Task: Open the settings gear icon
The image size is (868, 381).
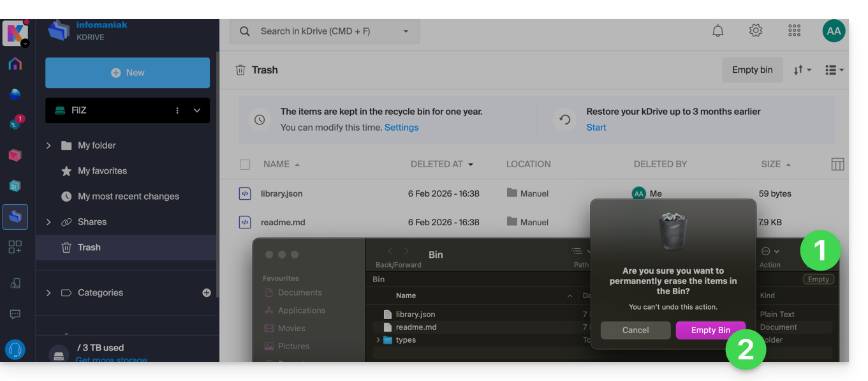Action: pos(756,31)
